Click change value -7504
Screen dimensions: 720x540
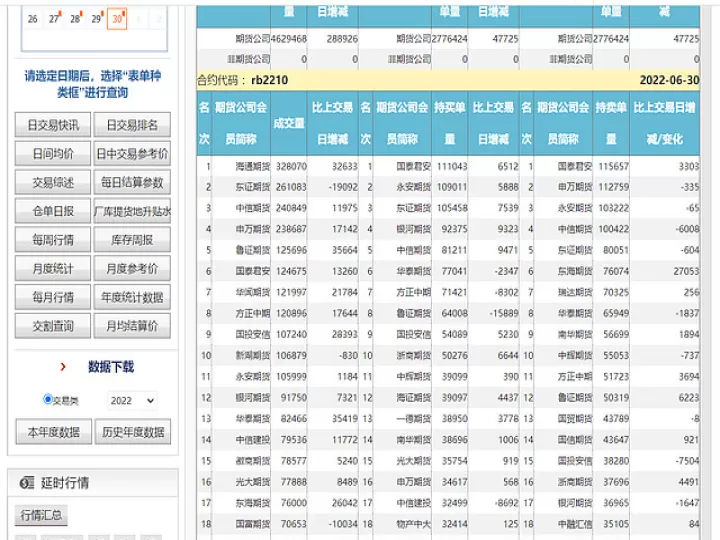coord(687,461)
